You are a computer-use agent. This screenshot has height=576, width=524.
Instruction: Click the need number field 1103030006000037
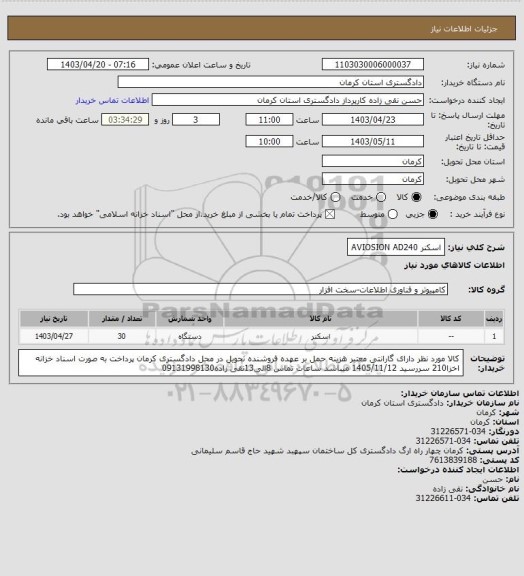(x=373, y=64)
